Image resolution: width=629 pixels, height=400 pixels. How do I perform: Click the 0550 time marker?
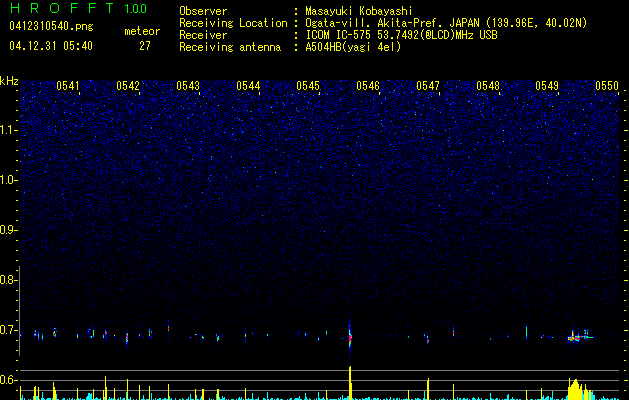tap(607, 86)
